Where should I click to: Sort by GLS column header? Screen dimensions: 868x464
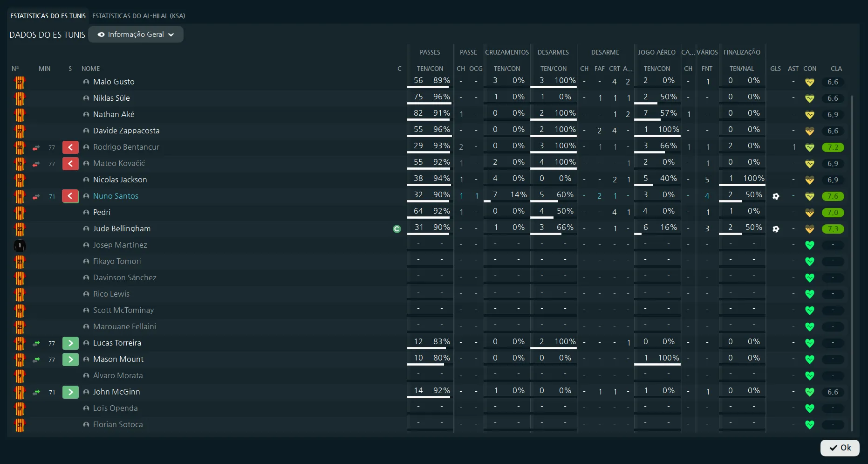(775, 69)
